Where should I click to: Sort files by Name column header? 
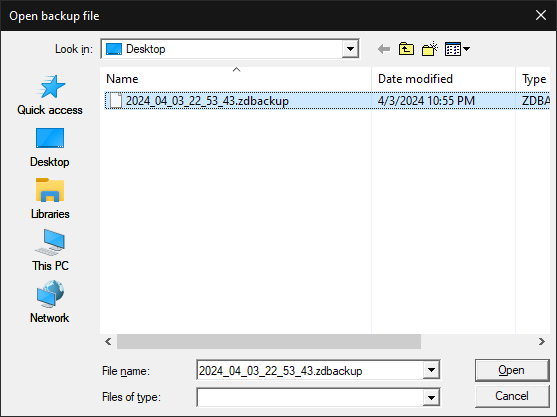tap(236, 79)
